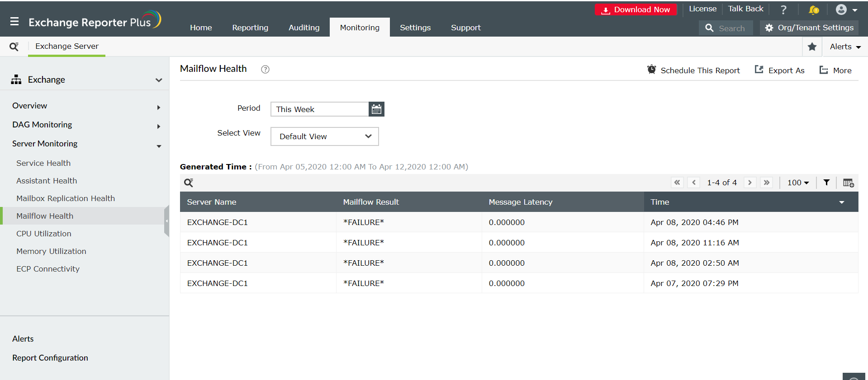
Task: Click the star favorites icon
Action: pyautogui.click(x=812, y=47)
